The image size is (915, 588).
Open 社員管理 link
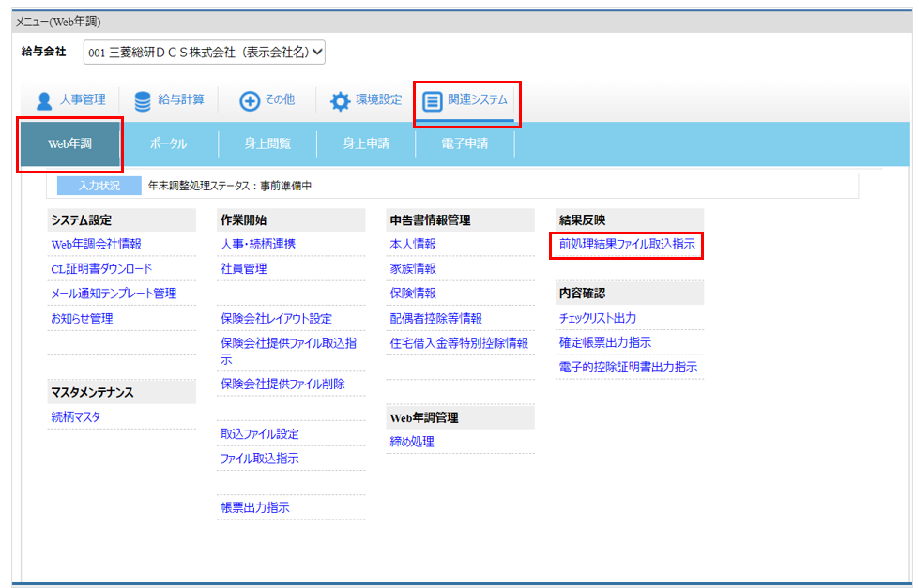pyautogui.click(x=243, y=269)
